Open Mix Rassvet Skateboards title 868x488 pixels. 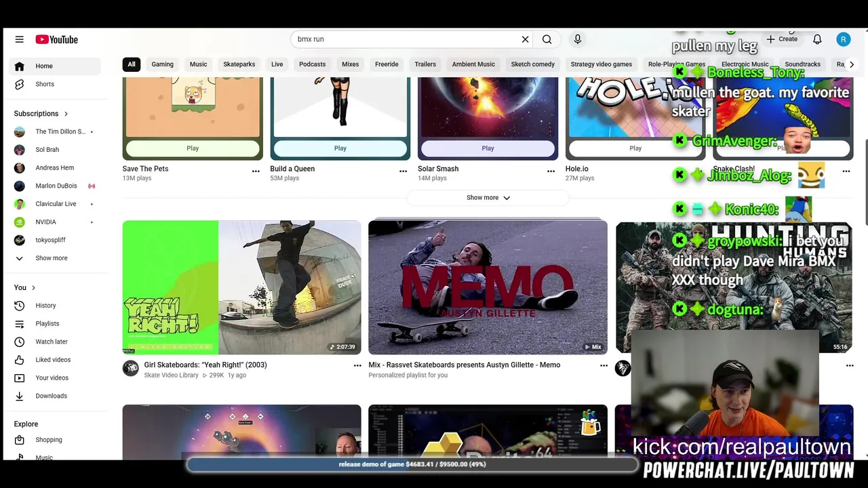[x=465, y=365]
